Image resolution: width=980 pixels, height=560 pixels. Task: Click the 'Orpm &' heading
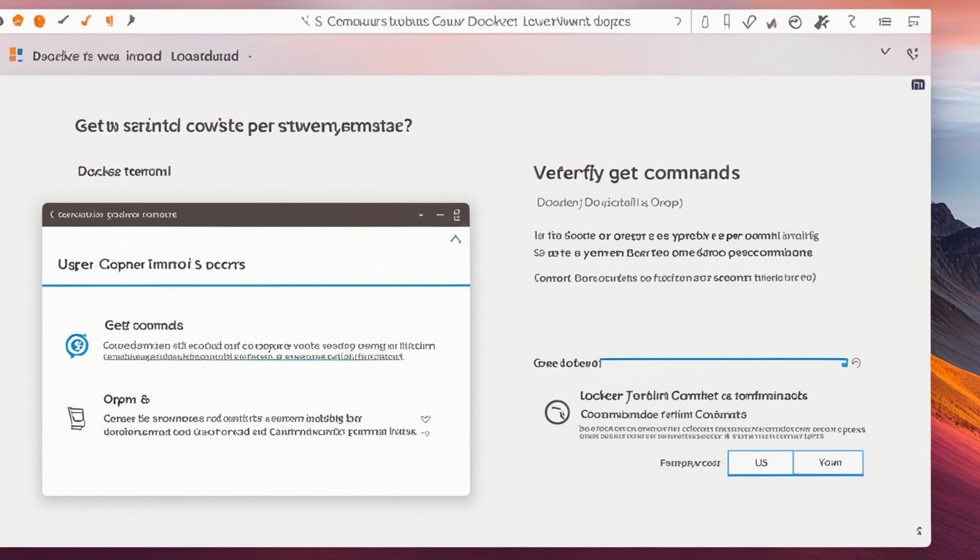pos(126,400)
